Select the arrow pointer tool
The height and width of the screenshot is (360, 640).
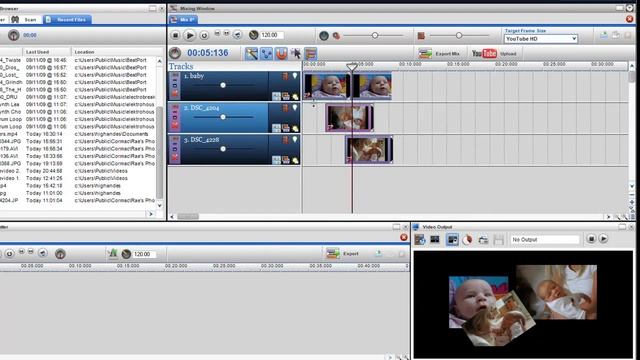click(296, 53)
